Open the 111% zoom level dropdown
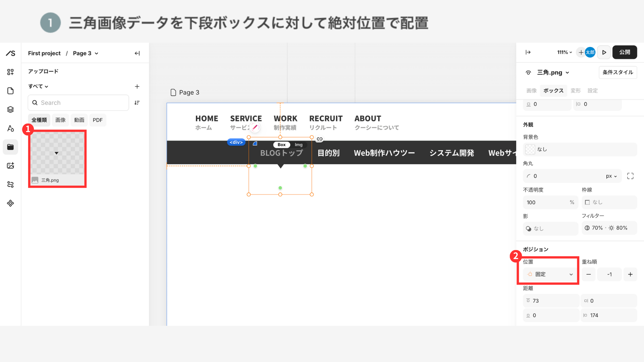644x362 pixels. click(564, 52)
